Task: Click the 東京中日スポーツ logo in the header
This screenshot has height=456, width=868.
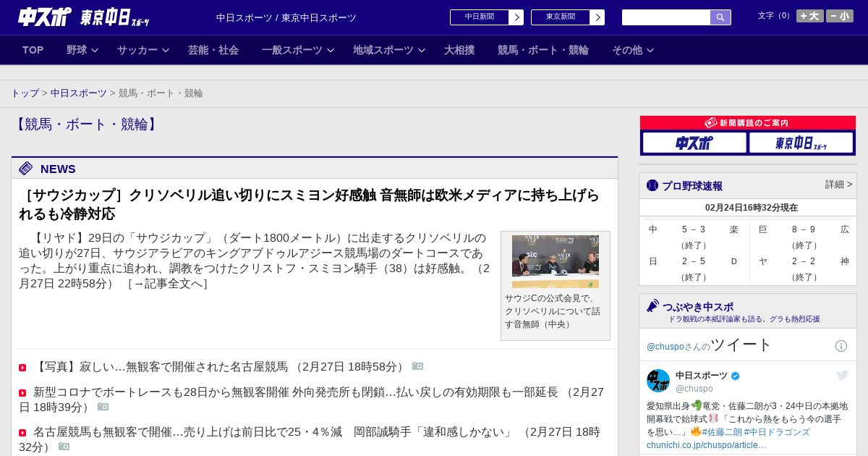Action: pos(114,17)
